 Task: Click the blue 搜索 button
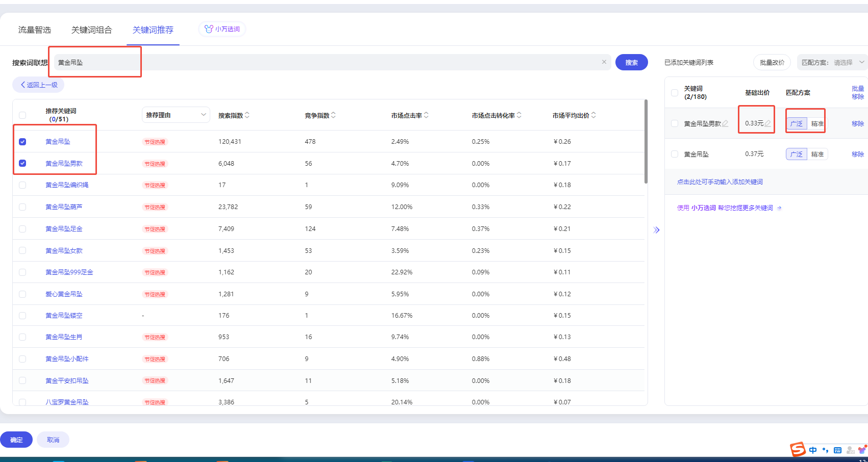pos(631,62)
